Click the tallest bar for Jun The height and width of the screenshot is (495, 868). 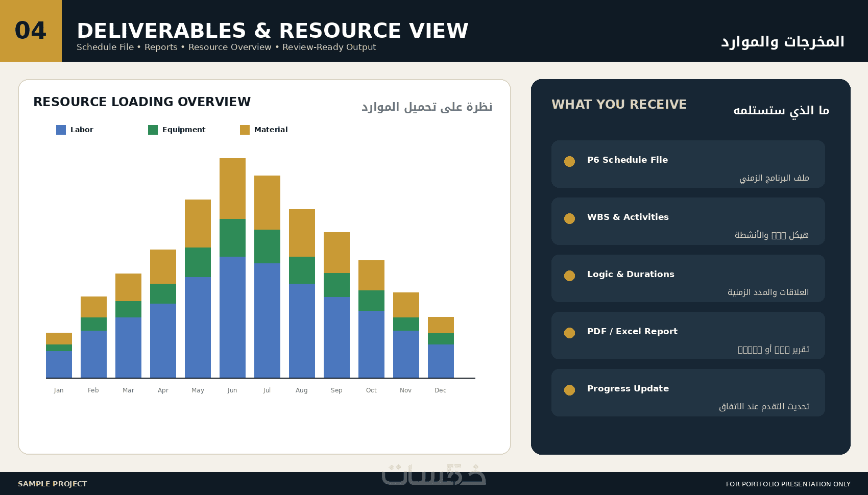tap(232, 268)
